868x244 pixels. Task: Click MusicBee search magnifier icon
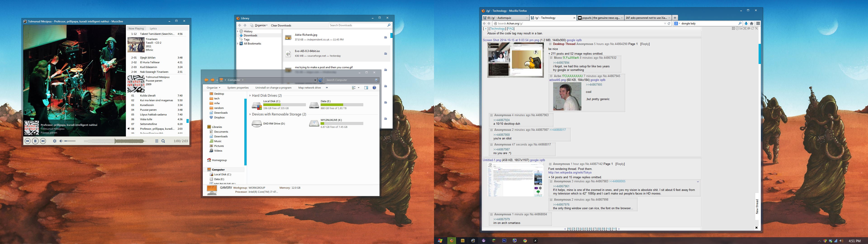pyautogui.click(x=163, y=141)
